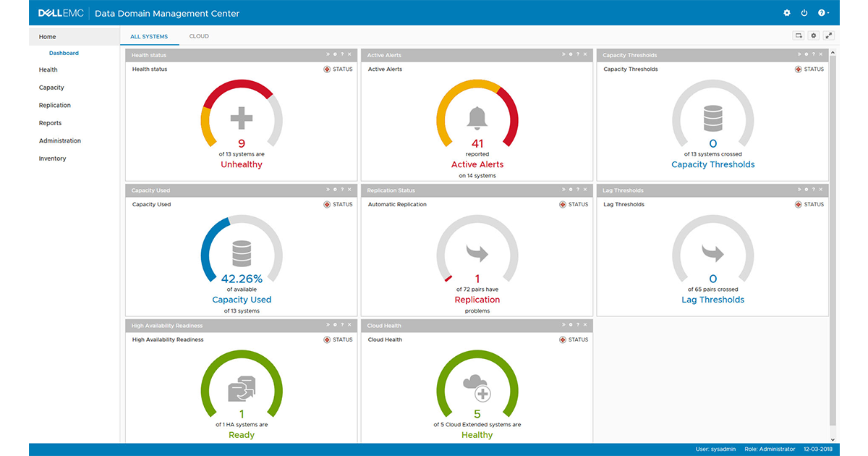This screenshot has height=456, width=868.
Task: Switch to the CLOUD tab
Action: [x=199, y=36]
